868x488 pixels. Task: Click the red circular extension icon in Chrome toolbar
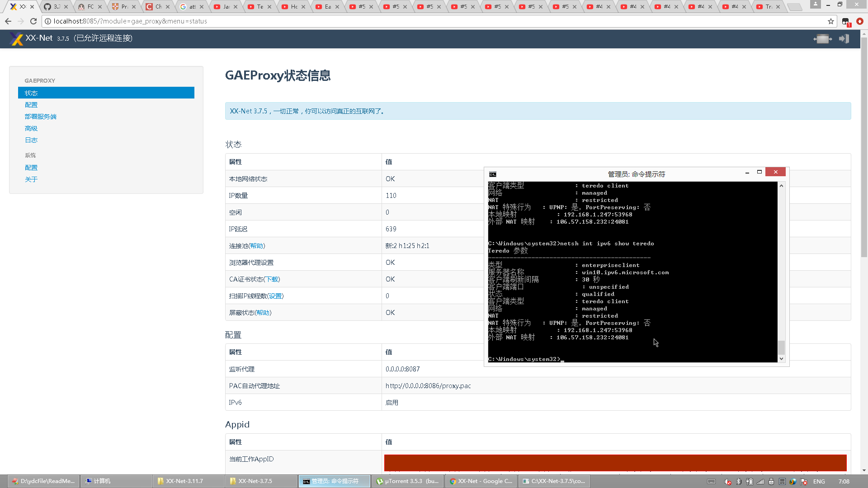(x=860, y=21)
